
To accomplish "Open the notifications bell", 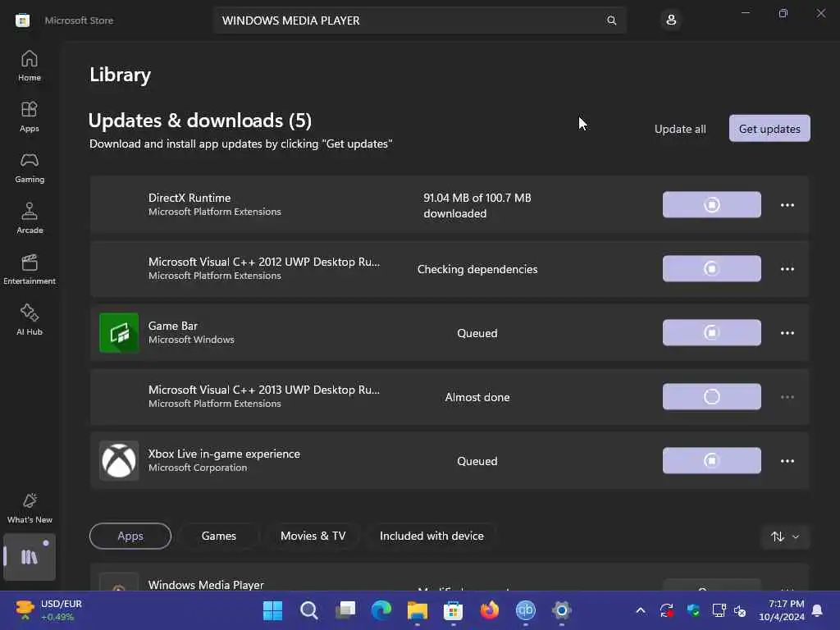I will pos(818,610).
